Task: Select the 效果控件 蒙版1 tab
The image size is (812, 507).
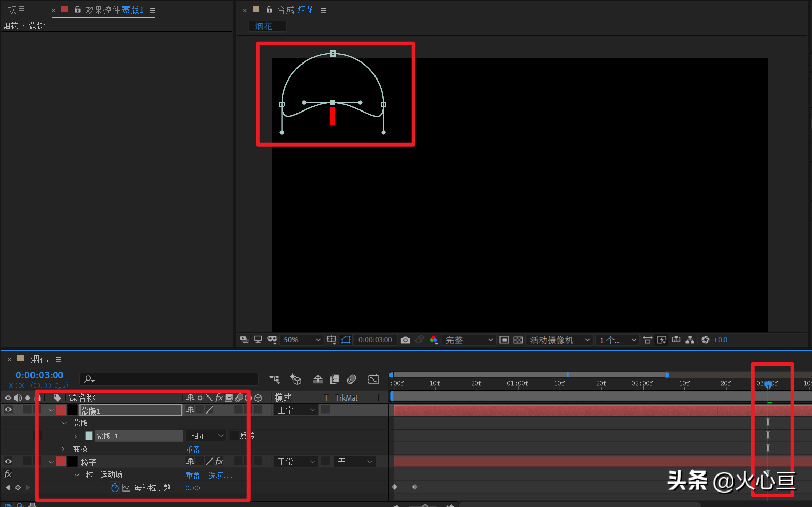Action: [x=114, y=10]
